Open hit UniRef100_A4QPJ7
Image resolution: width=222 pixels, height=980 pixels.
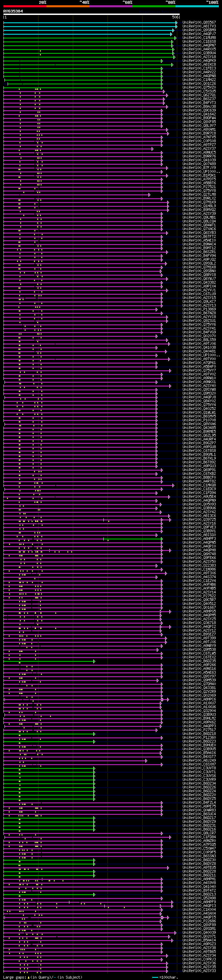click(x=199, y=34)
